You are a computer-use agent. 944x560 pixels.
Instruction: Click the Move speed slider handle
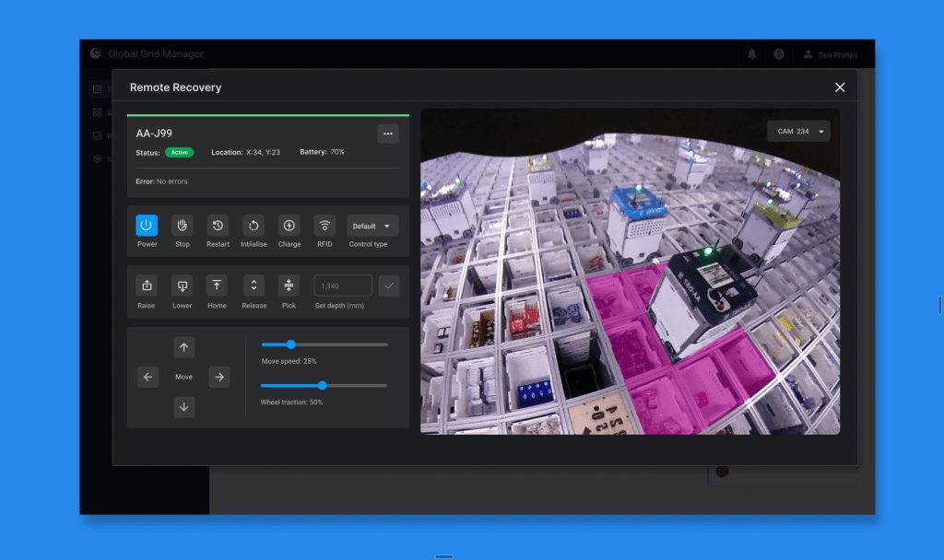tap(291, 344)
